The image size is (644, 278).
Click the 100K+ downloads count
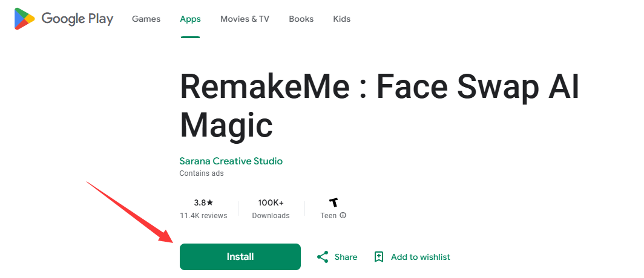click(x=271, y=202)
